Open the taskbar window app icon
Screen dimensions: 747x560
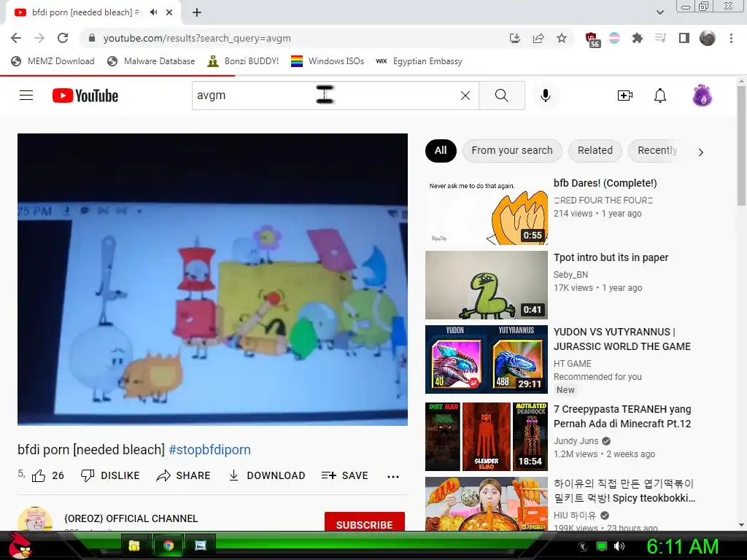pos(201,545)
